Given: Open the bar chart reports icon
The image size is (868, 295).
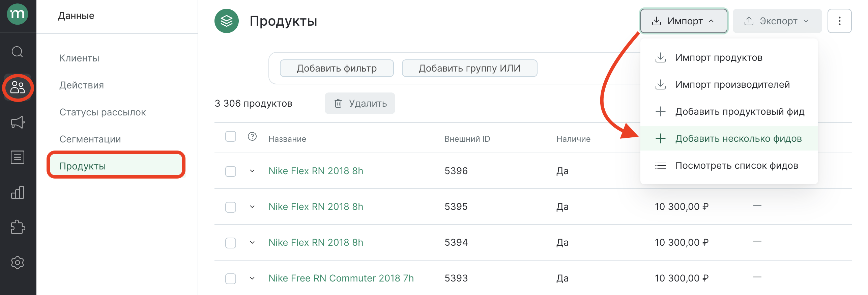Looking at the screenshot, I should 18,192.
